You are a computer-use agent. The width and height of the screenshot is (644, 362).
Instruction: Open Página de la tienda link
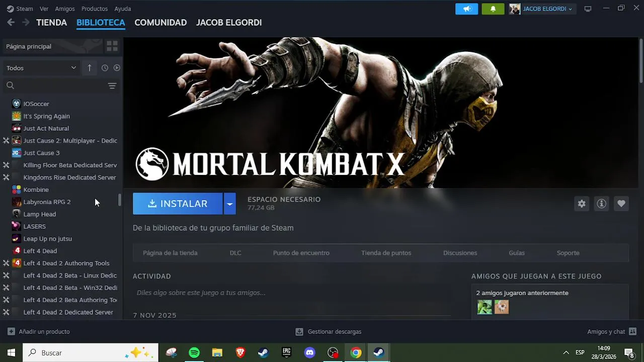(x=170, y=253)
